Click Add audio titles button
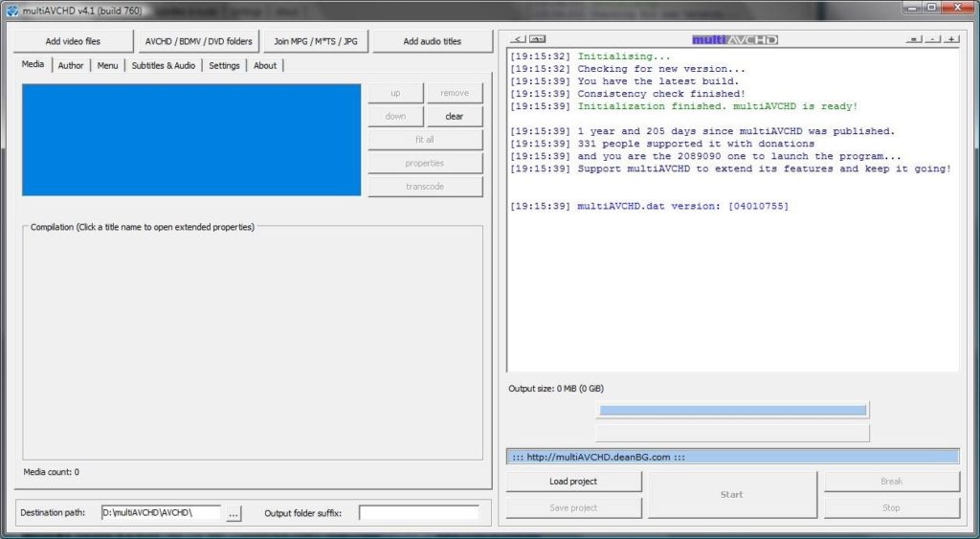The width and height of the screenshot is (980, 539). (433, 41)
